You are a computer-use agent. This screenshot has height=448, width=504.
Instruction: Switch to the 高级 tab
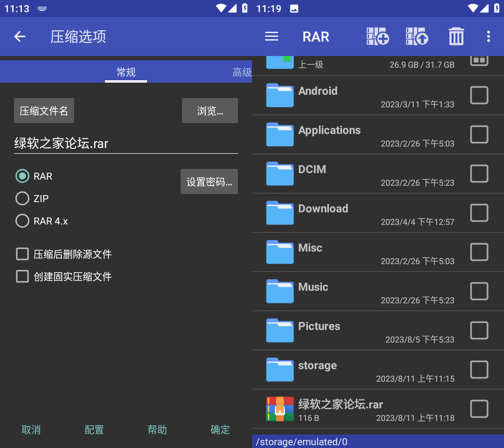[x=242, y=72]
